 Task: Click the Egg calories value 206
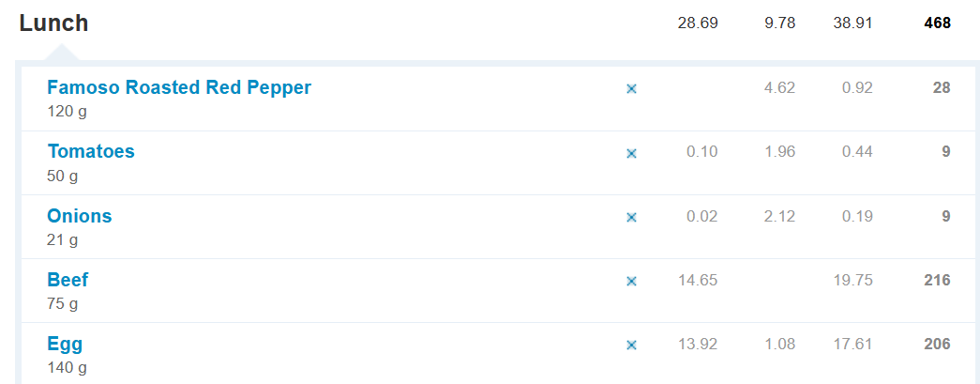pos(937,344)
